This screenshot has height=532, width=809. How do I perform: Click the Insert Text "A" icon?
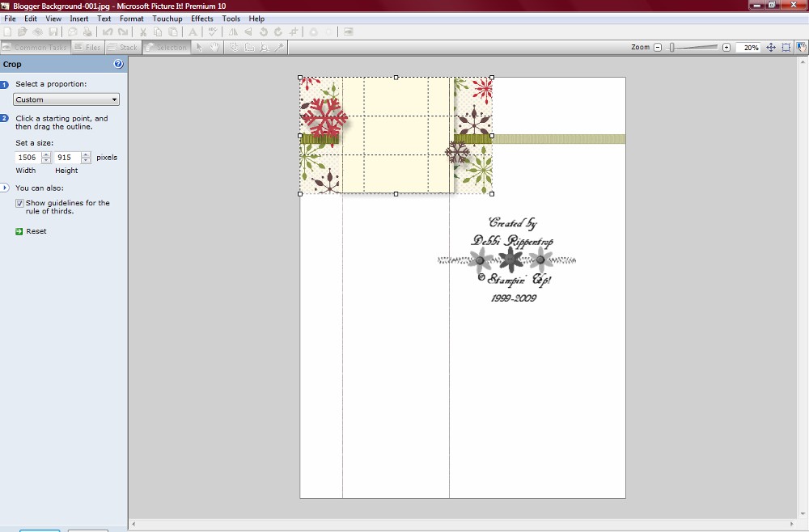(x=193, y=32)
